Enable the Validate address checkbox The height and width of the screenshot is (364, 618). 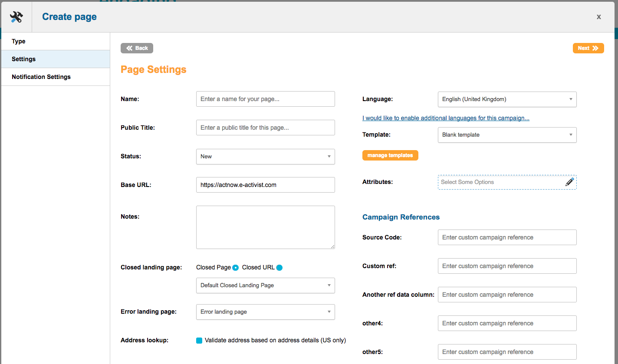[x=199, y=341]
